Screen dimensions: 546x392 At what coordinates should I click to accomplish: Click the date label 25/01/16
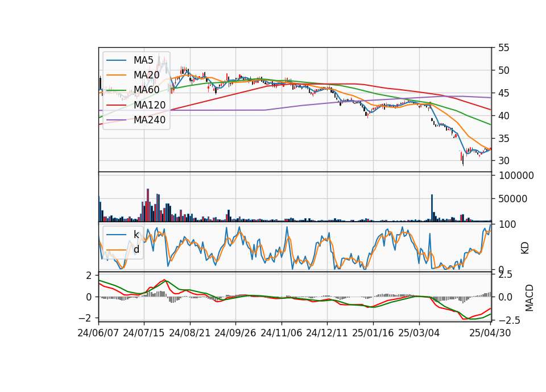coord(373,333)
